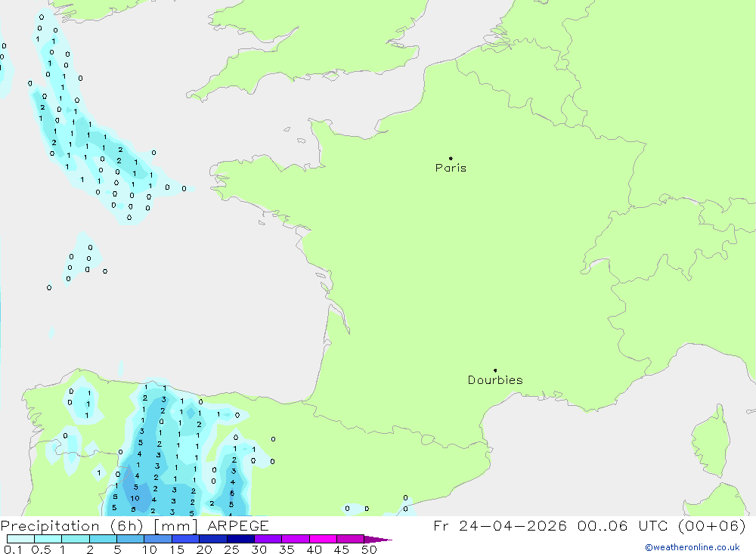Click the Paris city label
Viewport: 756px width, 554px height.
coord(451,168)
